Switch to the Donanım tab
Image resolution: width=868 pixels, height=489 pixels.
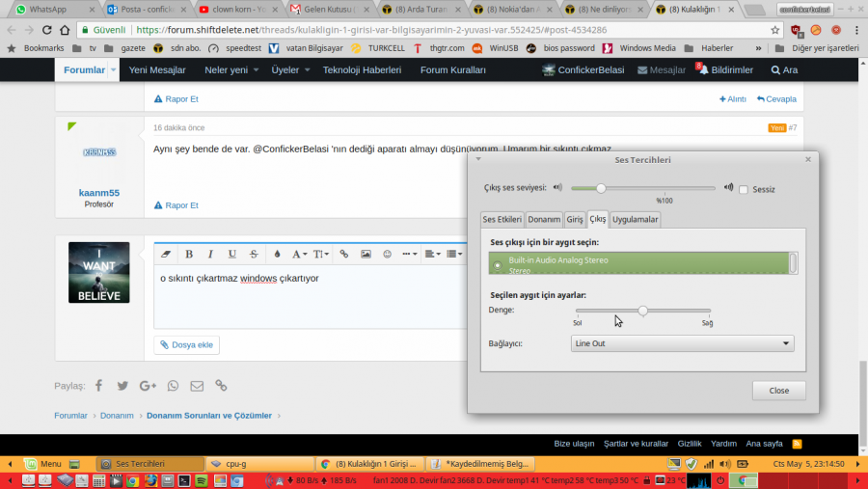[544, 219]
